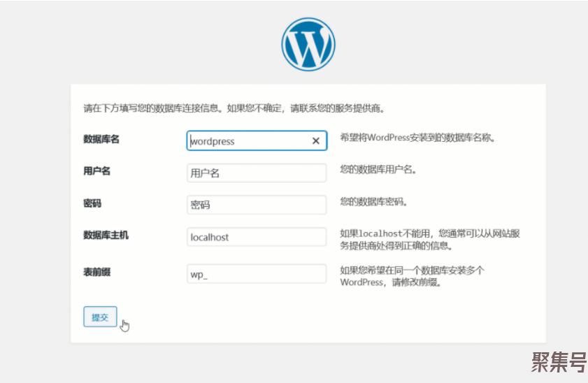Submit the form with 提交 button
Screen dimensions: 588x383
tap(100, 317)
